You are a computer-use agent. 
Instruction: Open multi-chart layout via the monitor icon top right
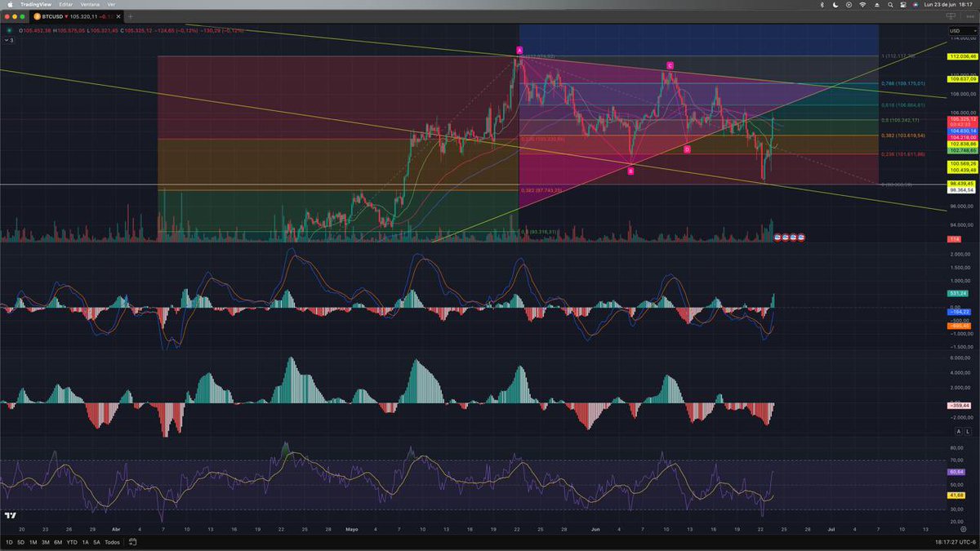click(951, 15)
